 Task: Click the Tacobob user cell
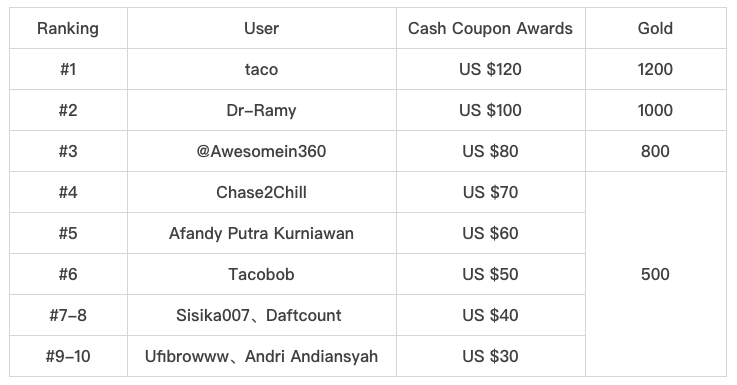click(261, 274)
